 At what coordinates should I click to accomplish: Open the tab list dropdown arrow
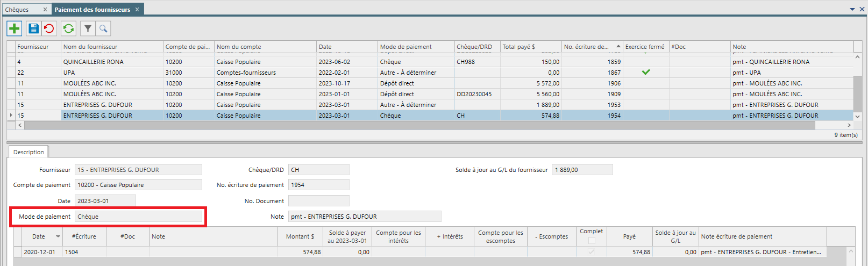tap(852, 9)
